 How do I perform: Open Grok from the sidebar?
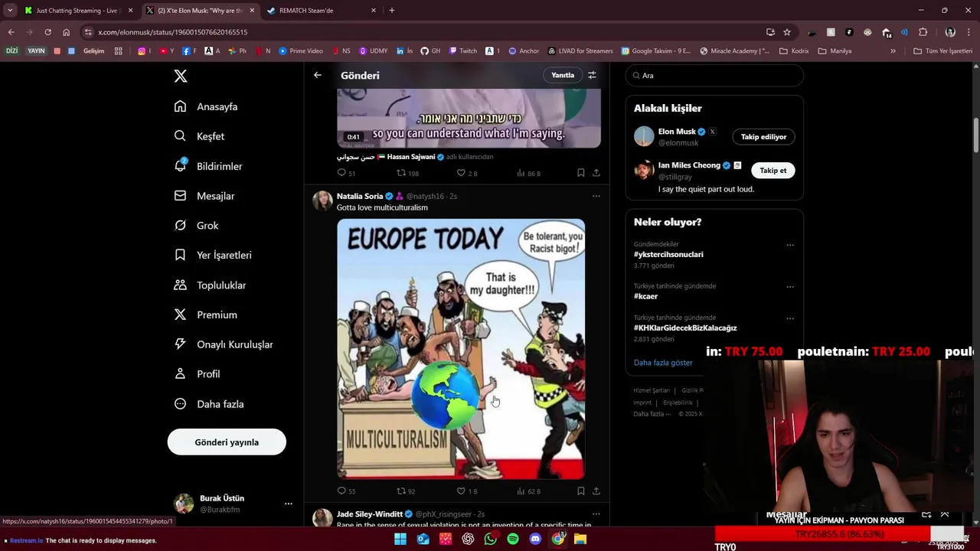coord(196,226)
